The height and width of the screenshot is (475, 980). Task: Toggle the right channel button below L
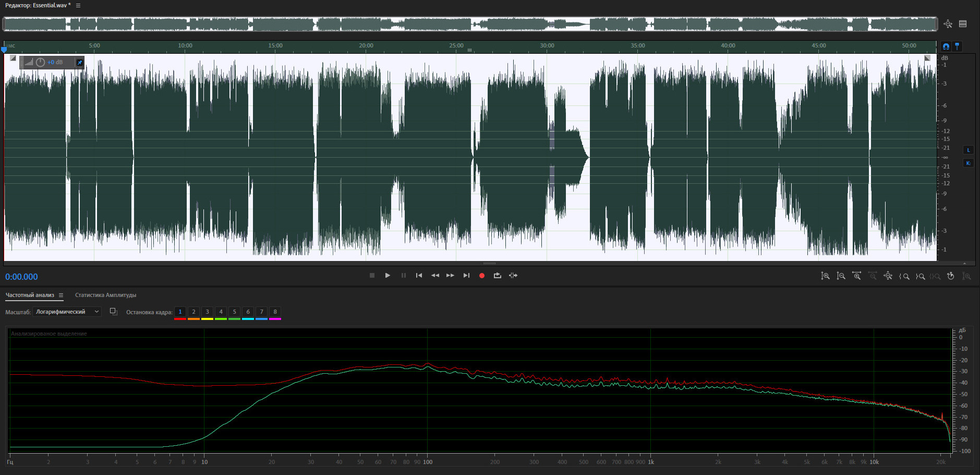tap(969, 163)
